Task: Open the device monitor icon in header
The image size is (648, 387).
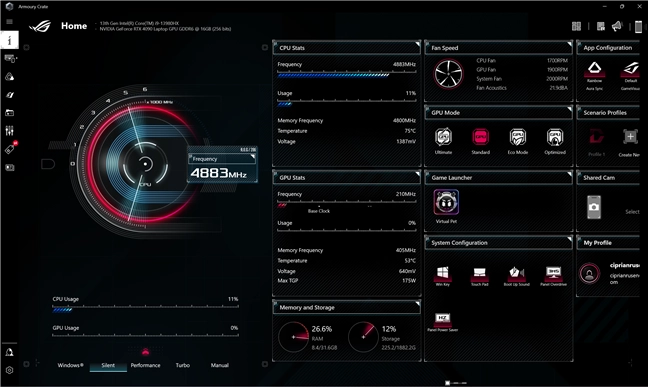Action: [601, 26]
